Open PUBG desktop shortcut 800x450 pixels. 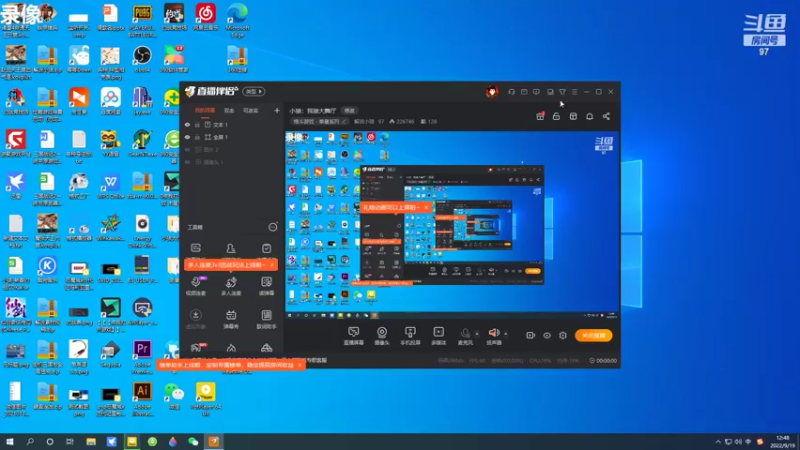click(142, 19)
